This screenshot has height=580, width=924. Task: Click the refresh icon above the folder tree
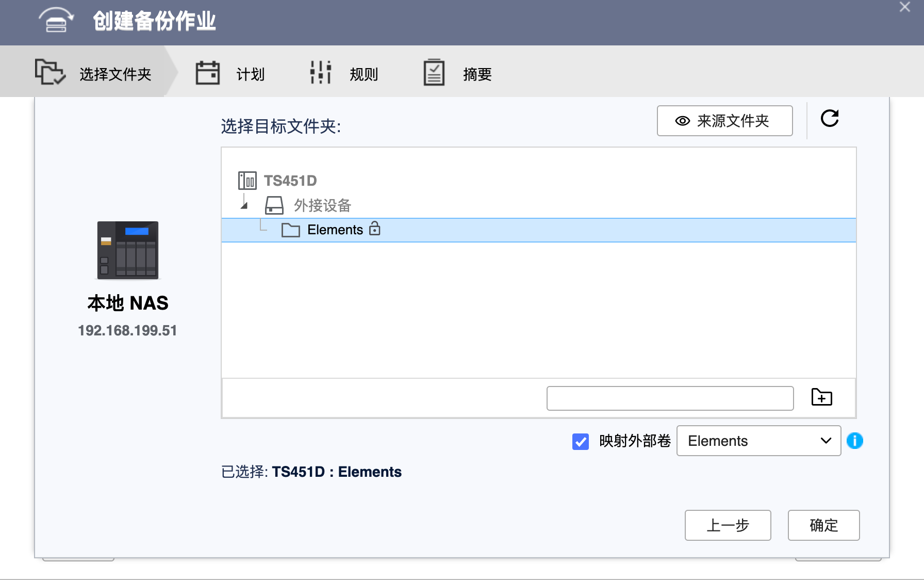click(x=830, y=119)
